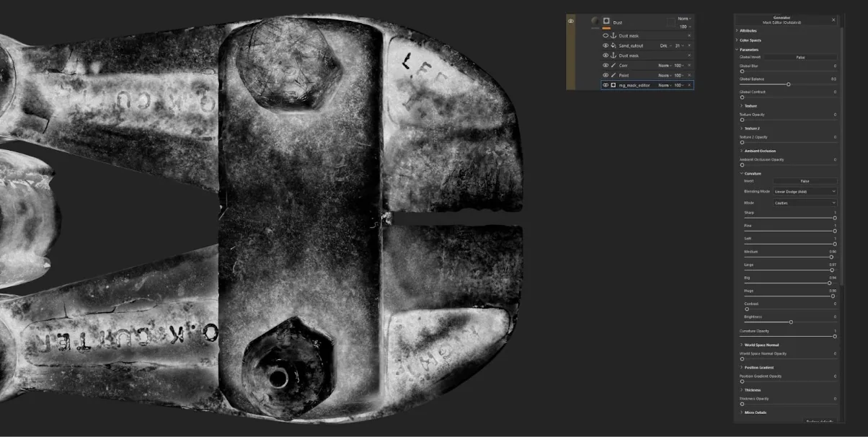This screenshot has width=868, height=437.
Task: Toggle visibility of the Dust layer
Action: [x=571, y=21]
